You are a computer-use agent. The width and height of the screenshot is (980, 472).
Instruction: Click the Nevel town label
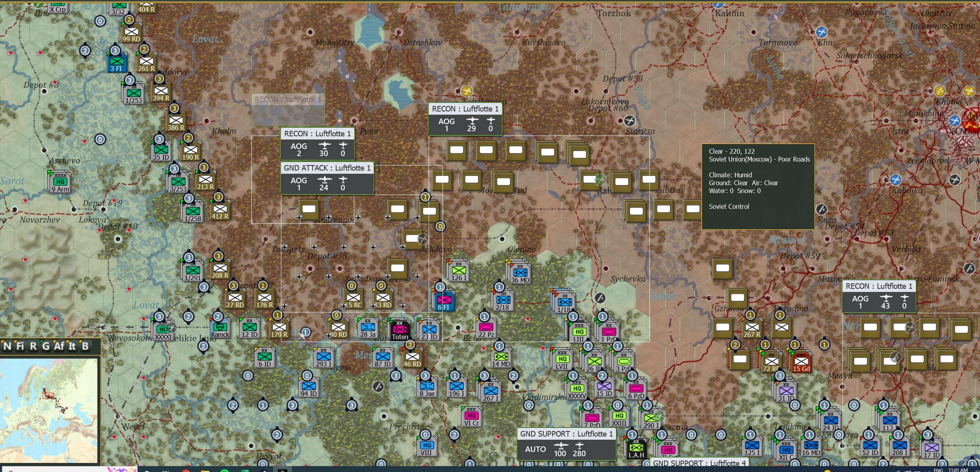coord(134,426)
